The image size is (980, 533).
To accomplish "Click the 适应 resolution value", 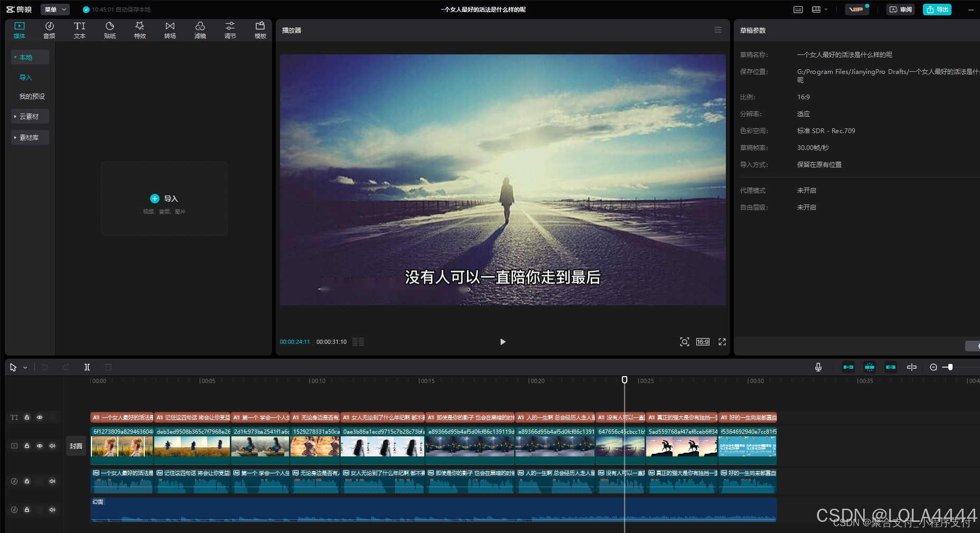I will 804,114.
